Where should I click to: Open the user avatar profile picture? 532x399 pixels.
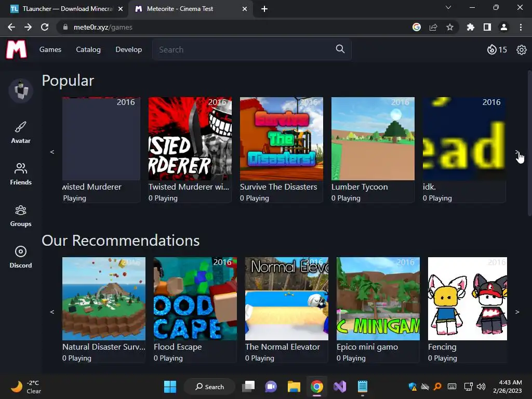[21, 90]
